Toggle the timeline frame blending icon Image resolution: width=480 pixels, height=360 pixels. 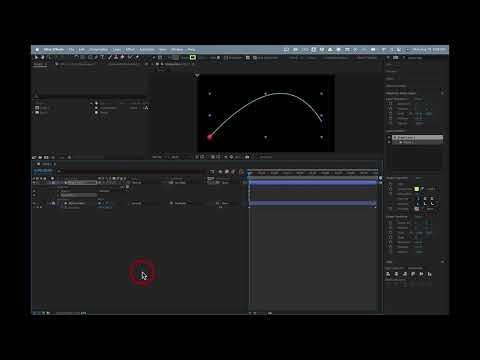[x=227, y=172]
